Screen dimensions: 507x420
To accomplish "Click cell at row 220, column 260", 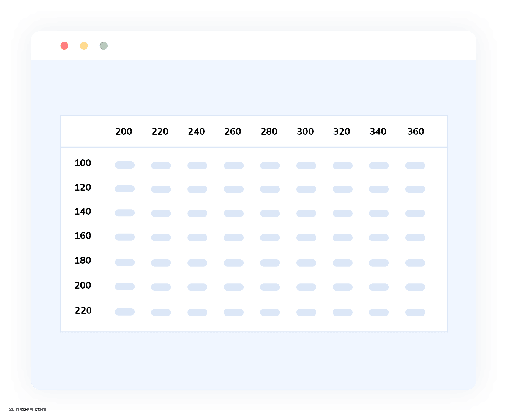I will [234, 313].
